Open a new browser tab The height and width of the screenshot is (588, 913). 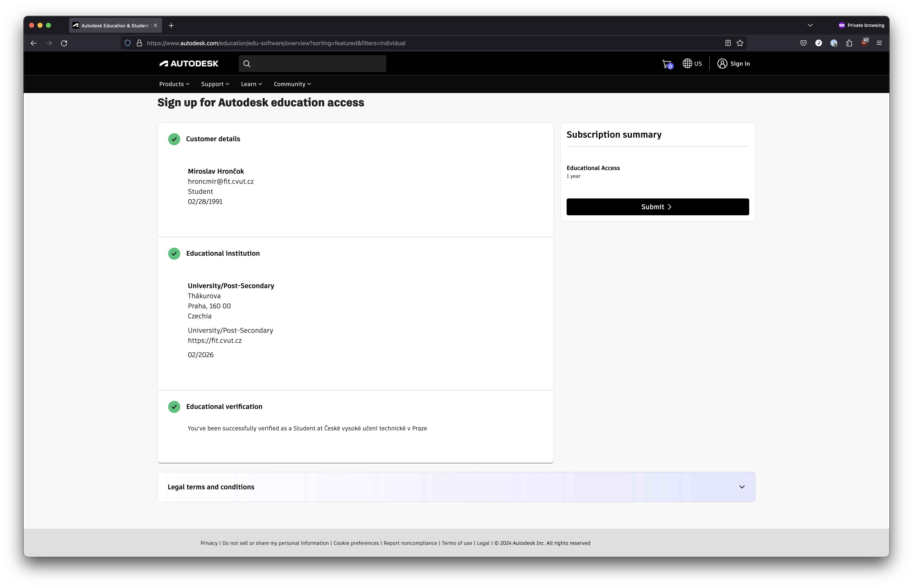click(x=171, y=26)
